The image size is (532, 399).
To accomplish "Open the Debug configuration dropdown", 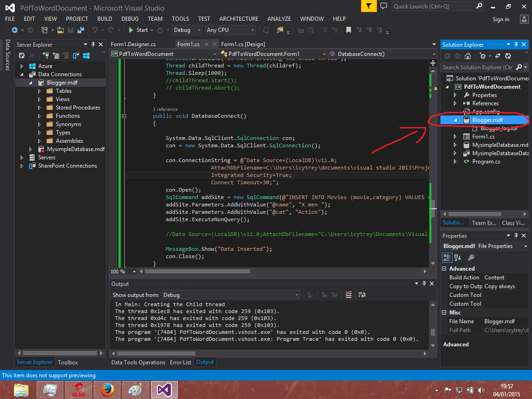I will click(187, 30).
